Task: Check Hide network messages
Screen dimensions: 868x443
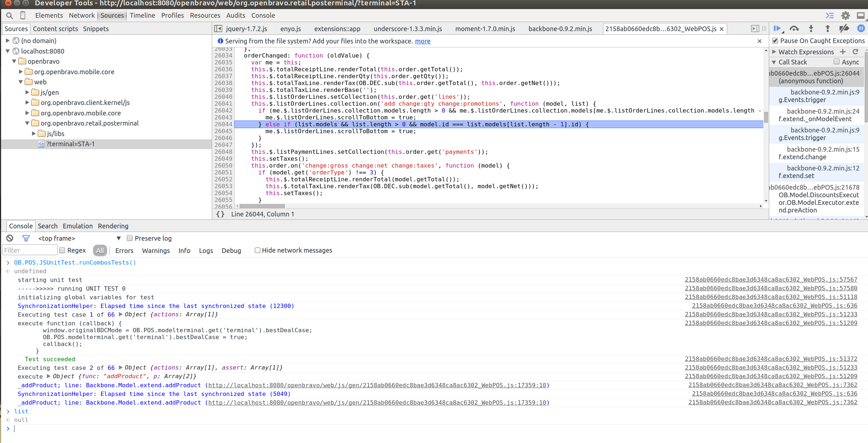Action: tap(257, 250)
